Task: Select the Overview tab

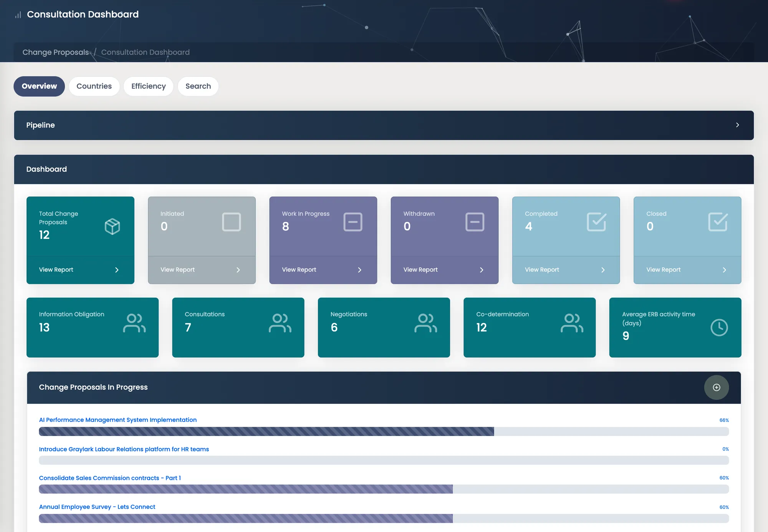Action: pos(39,86)
